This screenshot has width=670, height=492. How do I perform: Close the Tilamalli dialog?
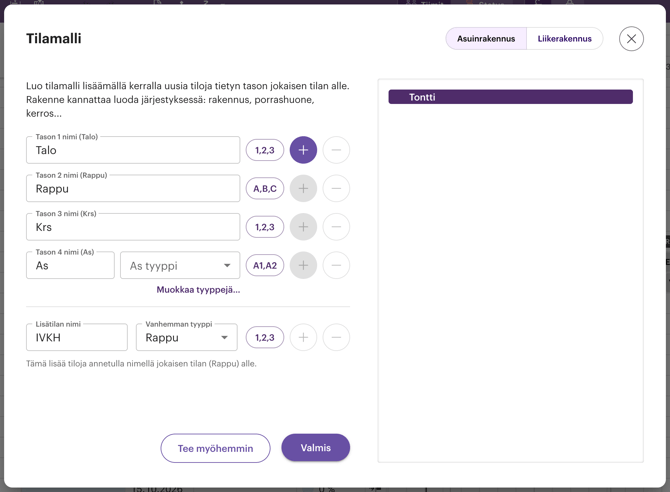[x=631, y=39]
